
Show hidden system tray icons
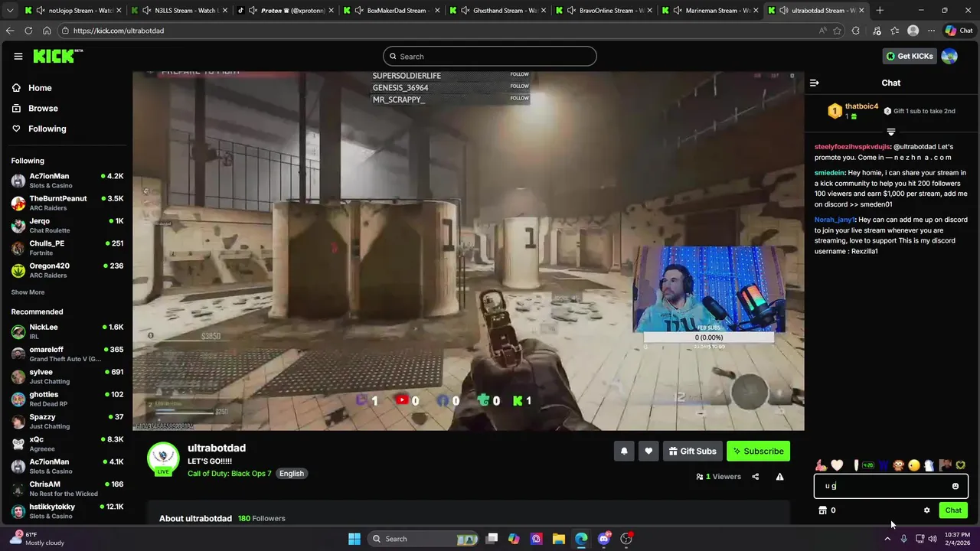887,539
